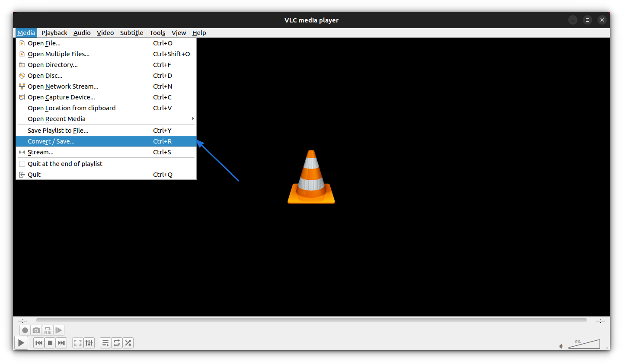
Task: Expand the Open Recent Media submenu
Action: (x=56, y=118)
